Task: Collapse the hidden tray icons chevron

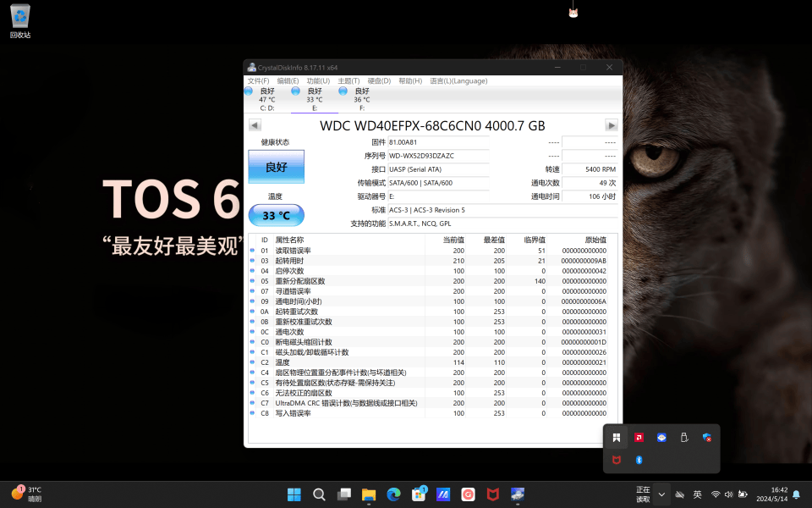Action: pos(661,494)
